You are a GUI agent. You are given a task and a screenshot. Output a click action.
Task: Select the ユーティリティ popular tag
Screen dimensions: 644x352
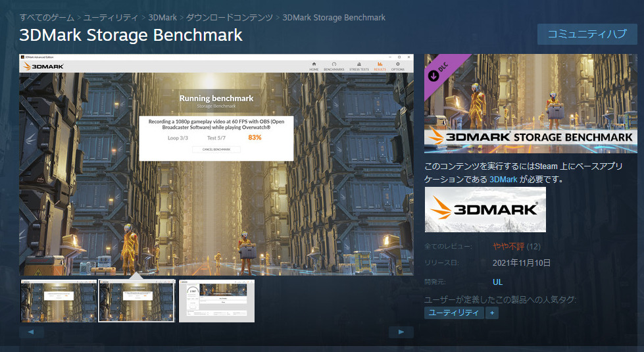click(x=453, y=313)
